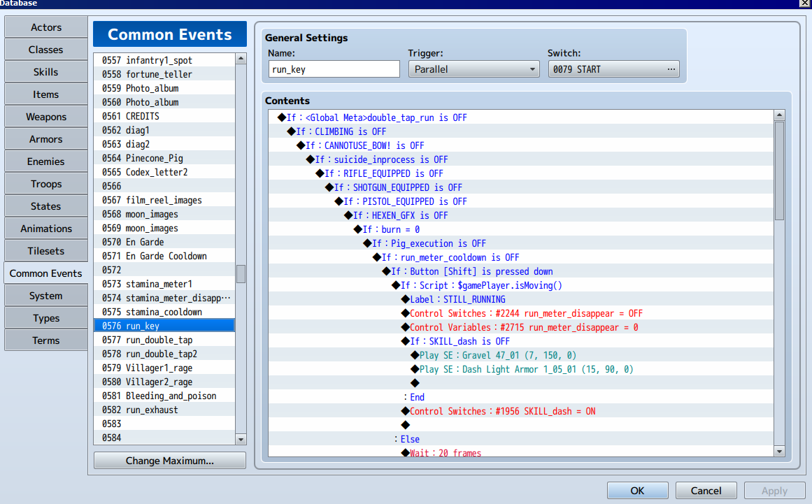Cancel the Database dialog

coord(706,491)
